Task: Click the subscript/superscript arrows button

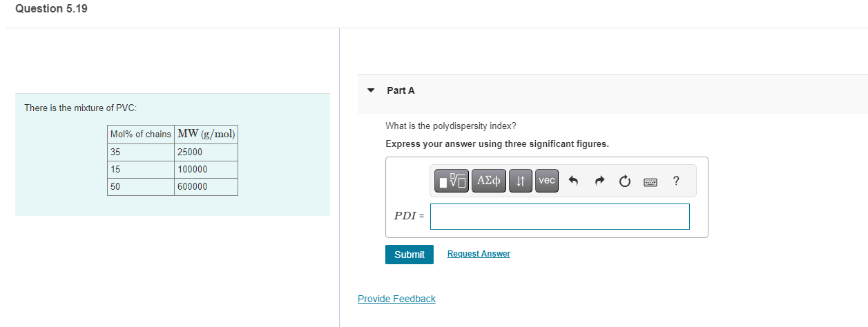Action: (521, 181)
